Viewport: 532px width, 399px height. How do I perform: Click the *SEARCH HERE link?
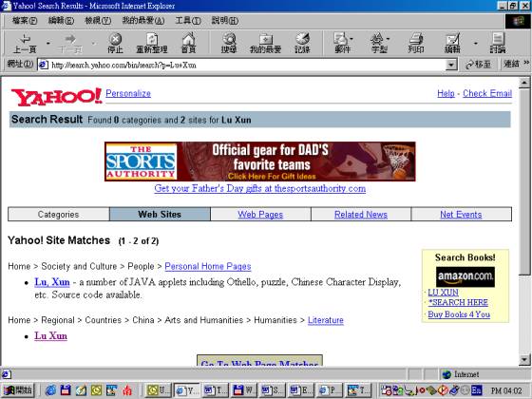(x=458, y=302)
